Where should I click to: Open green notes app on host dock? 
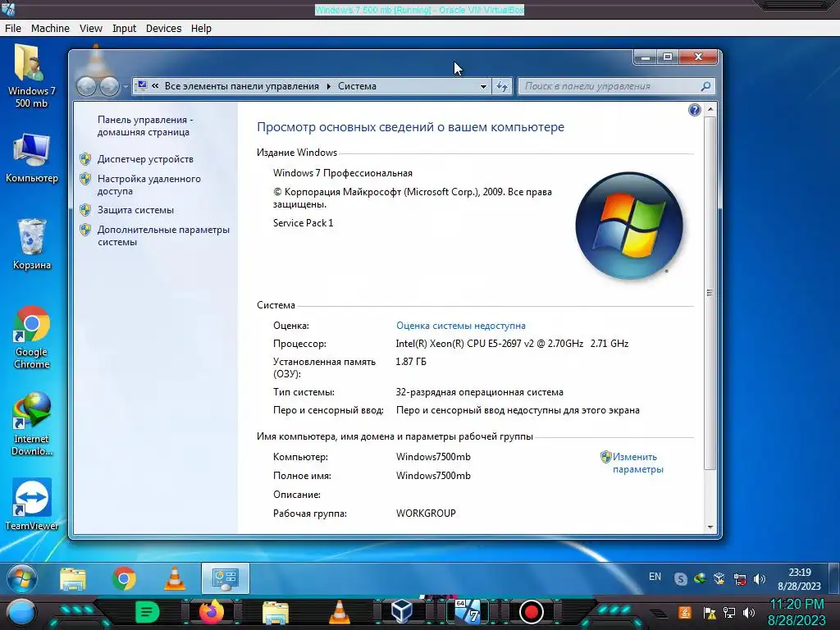pos(147,612)
